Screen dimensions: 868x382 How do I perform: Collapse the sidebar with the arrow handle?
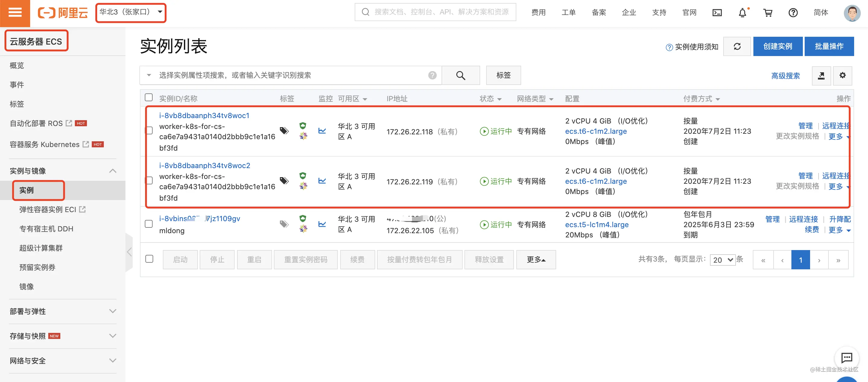(129, 252)
